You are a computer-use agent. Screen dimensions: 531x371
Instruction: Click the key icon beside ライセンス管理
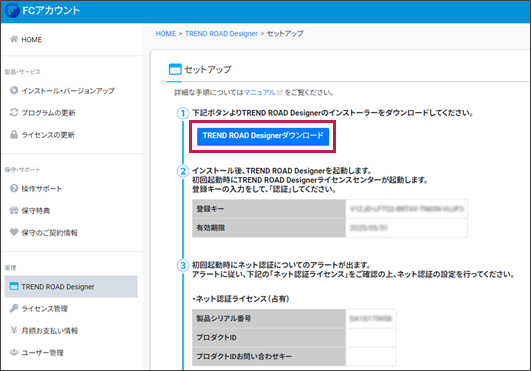point(14,308)
